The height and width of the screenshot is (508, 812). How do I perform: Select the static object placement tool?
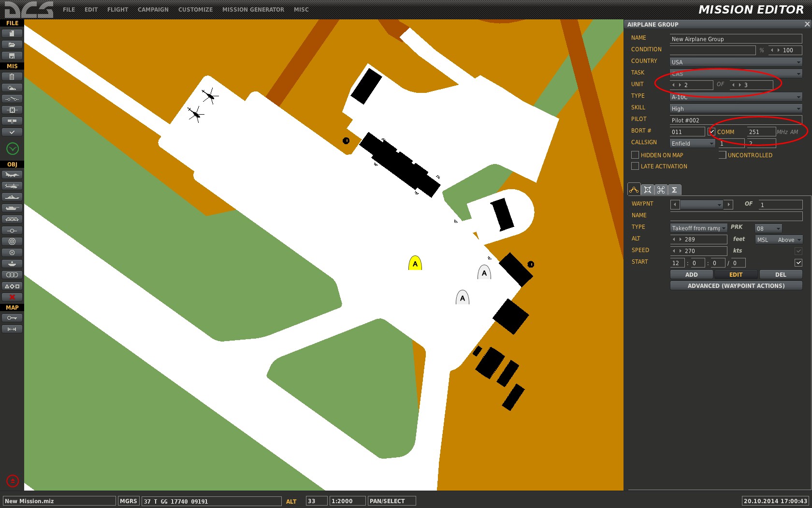[x=12, y=219]
